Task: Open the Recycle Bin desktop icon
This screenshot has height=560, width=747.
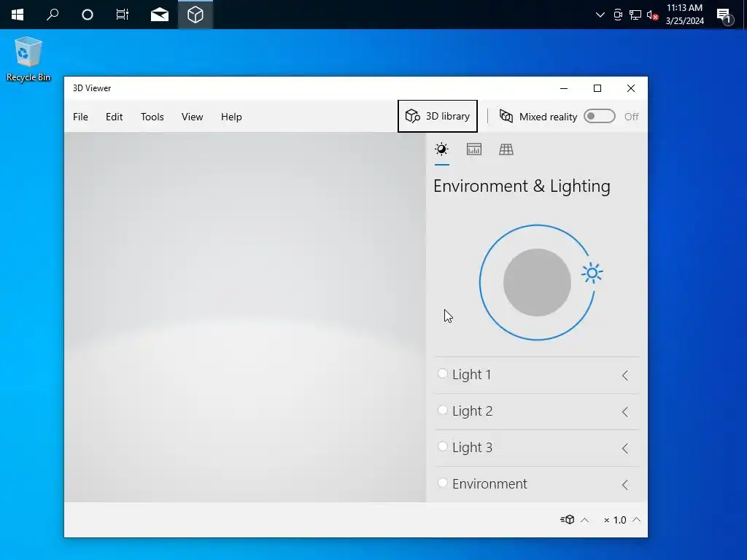Action: 28,59
